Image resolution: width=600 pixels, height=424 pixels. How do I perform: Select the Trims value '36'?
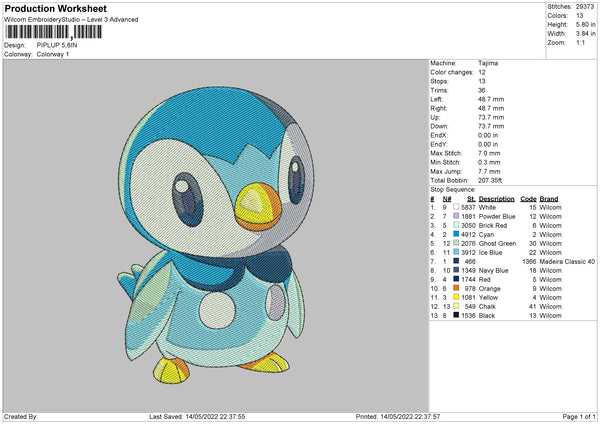click(x=481, y=90)
